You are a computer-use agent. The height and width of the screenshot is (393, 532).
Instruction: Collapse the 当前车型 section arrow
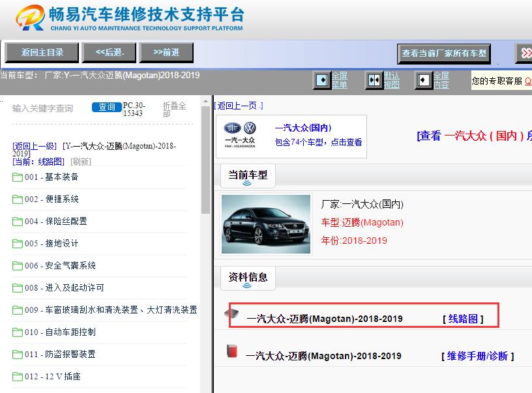pyautogui.click(x=247, y=183)
